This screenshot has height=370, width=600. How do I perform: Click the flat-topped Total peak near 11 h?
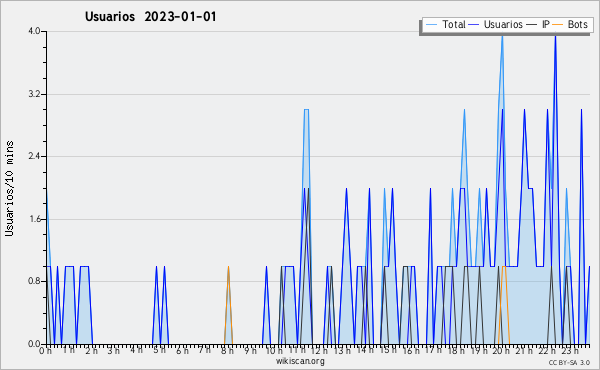[x=306, y=110]
